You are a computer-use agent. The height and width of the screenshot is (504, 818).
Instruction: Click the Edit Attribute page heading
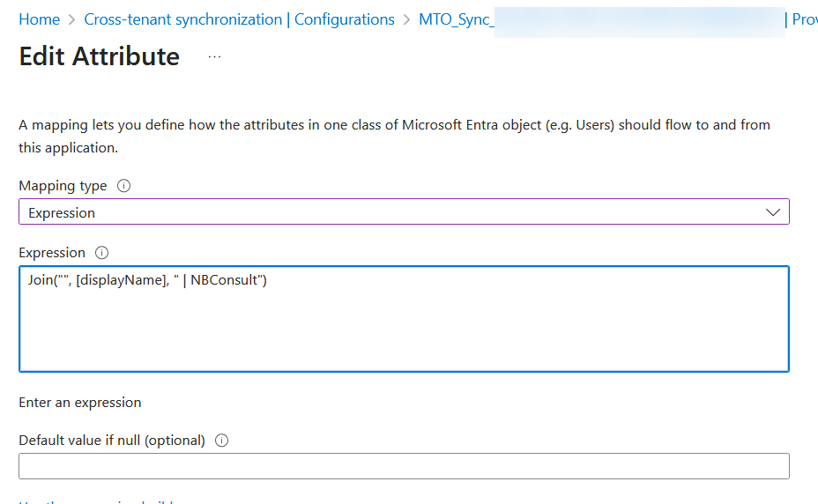click(x=100, y=56)
